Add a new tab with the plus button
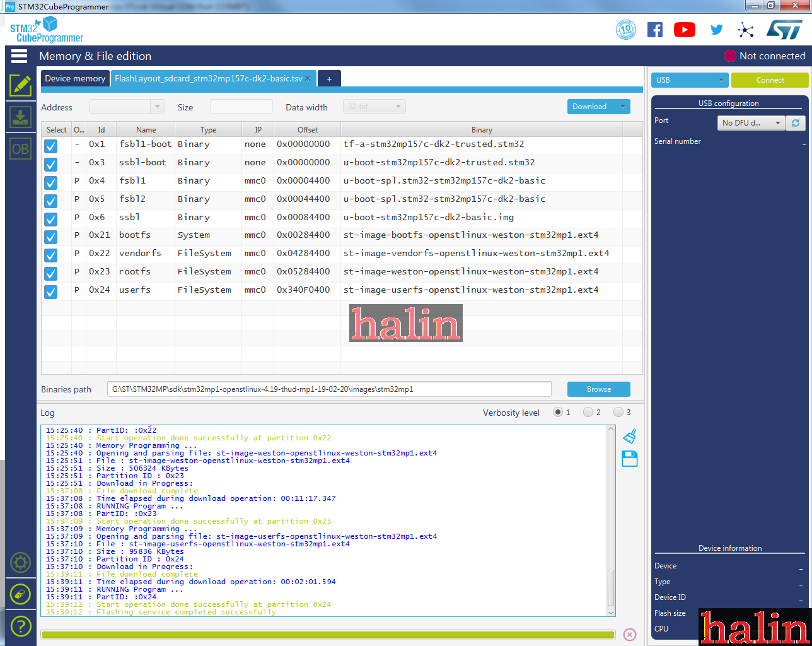 point(329,79)
